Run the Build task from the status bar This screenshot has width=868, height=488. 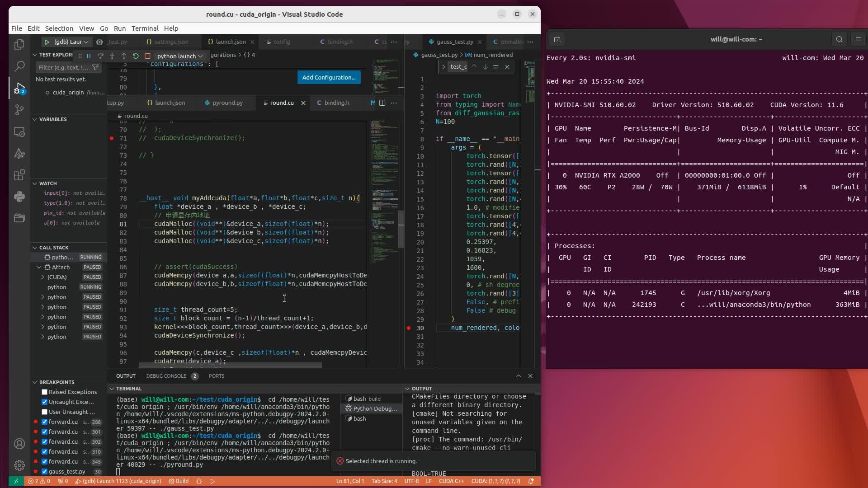179,481
